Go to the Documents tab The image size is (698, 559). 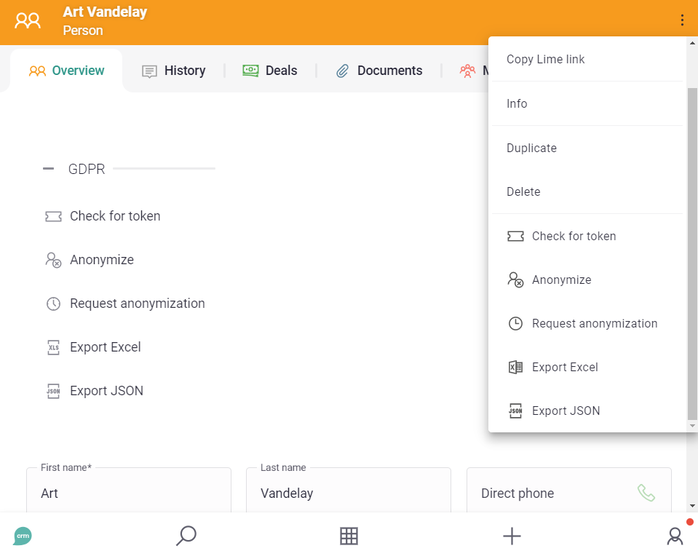click(x=379, y=71)
